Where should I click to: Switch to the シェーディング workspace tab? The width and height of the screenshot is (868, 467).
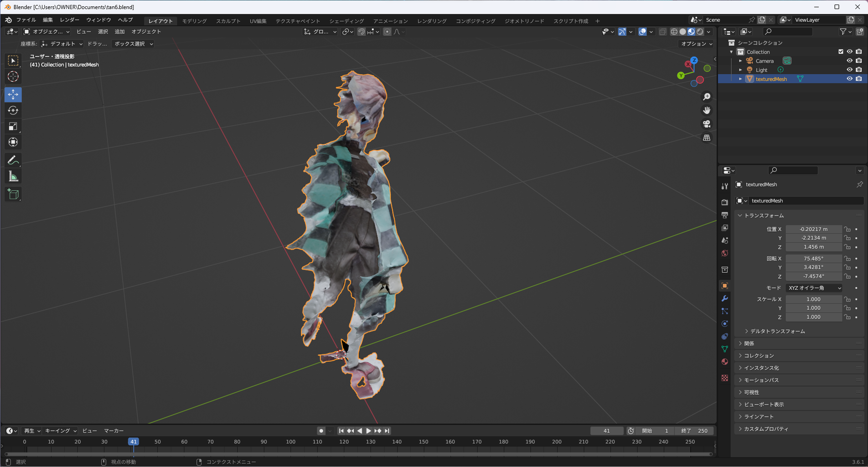tap(346, 21)
